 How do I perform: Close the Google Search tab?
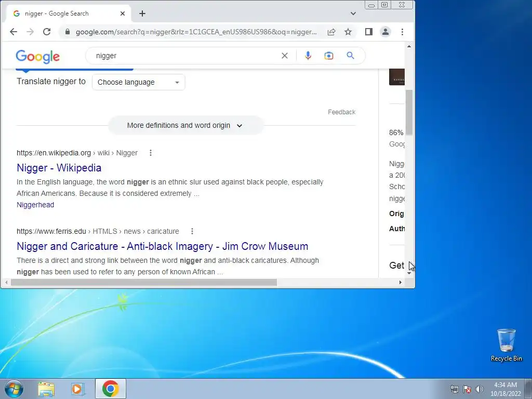tap(123, 14)
